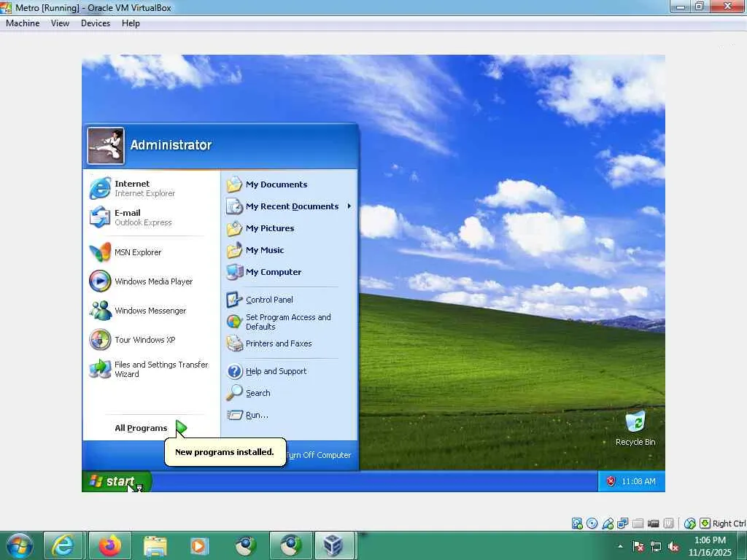
Task: Open host Internet Explorer taskbar icon
Action: pos(63,545)
